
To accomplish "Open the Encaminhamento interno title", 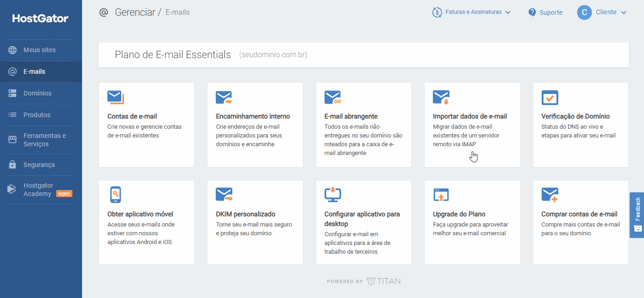I will pos(253,116).
